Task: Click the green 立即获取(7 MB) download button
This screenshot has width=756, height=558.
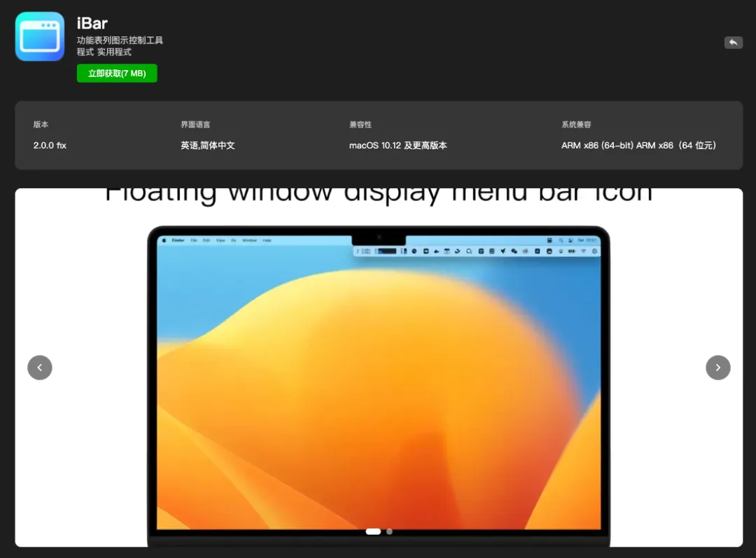Action: [x=117, y=74]
